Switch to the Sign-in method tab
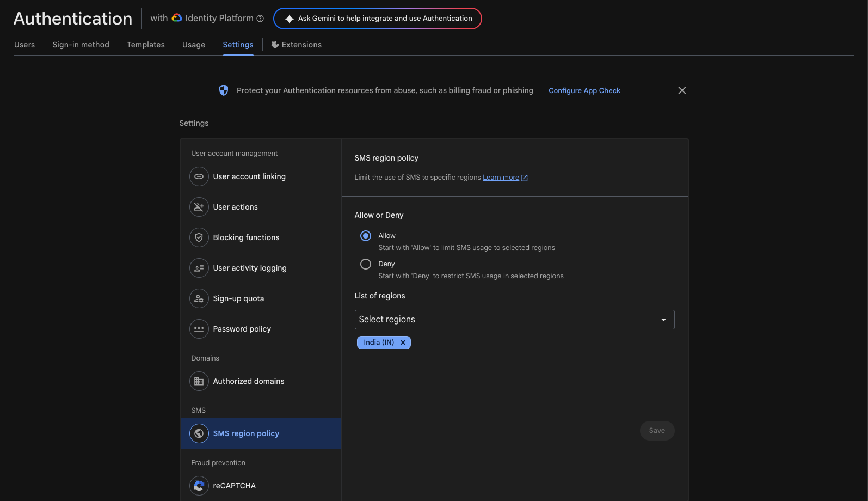 81,45
